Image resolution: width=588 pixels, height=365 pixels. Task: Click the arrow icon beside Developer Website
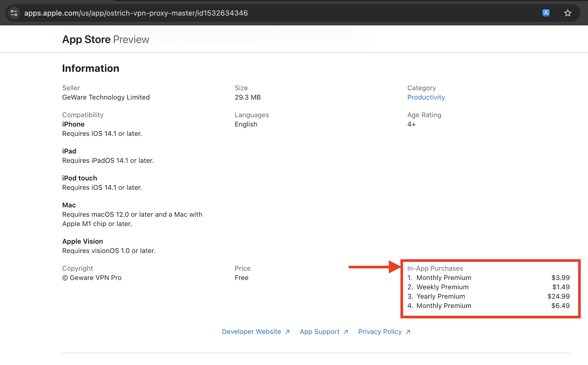pos(287,332)
